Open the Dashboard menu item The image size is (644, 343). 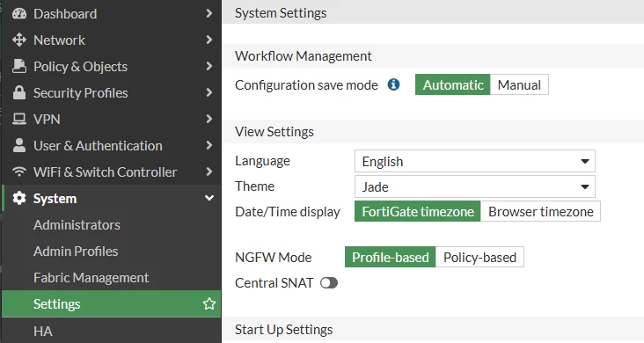[x=112, y=13]
